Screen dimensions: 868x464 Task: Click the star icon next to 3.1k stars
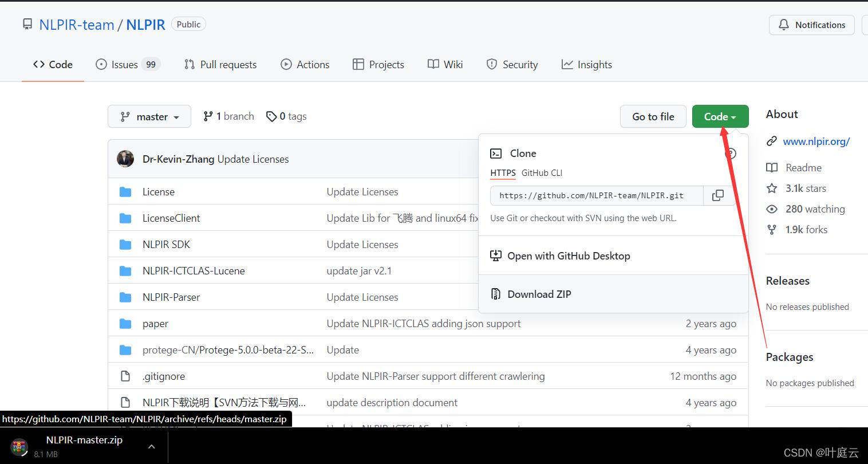[x=772, y=188]
